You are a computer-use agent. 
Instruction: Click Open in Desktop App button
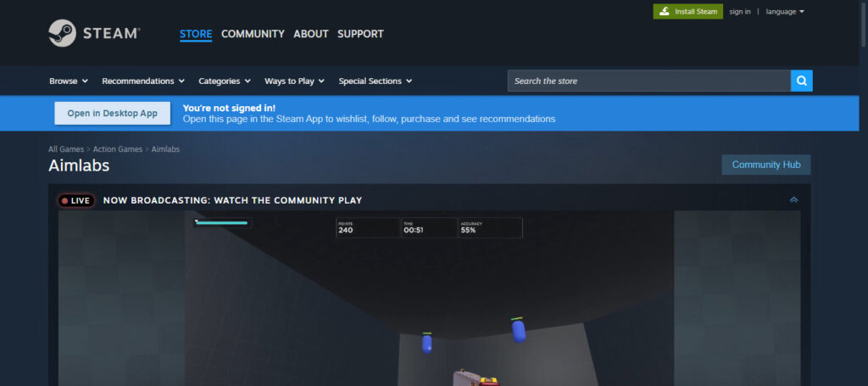[113, 113]
